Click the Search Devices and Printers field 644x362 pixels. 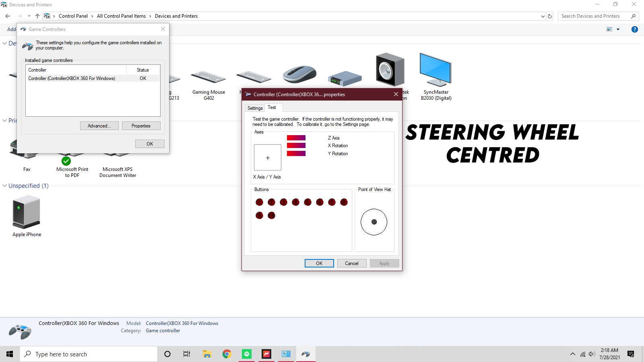[x=598, y=16]
